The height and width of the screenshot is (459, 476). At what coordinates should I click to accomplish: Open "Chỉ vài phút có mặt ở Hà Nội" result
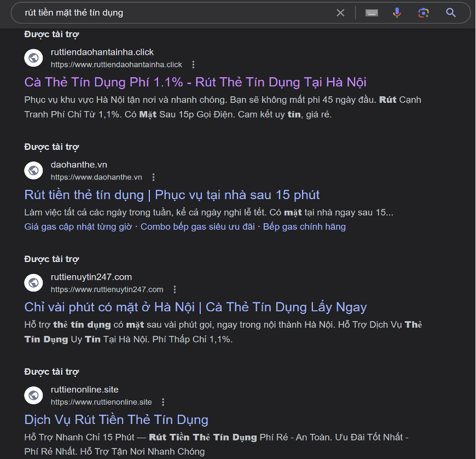coord(195,307)
